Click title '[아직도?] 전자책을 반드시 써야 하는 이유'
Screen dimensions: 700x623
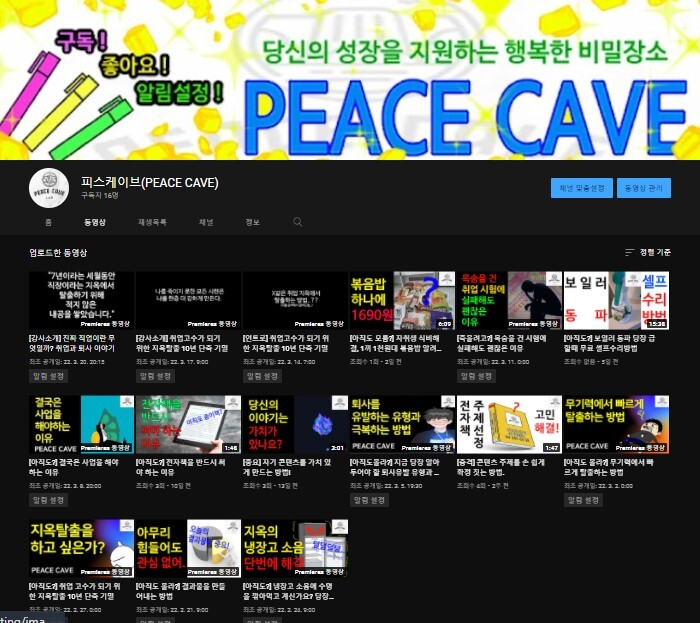click(x=181, y=467)
